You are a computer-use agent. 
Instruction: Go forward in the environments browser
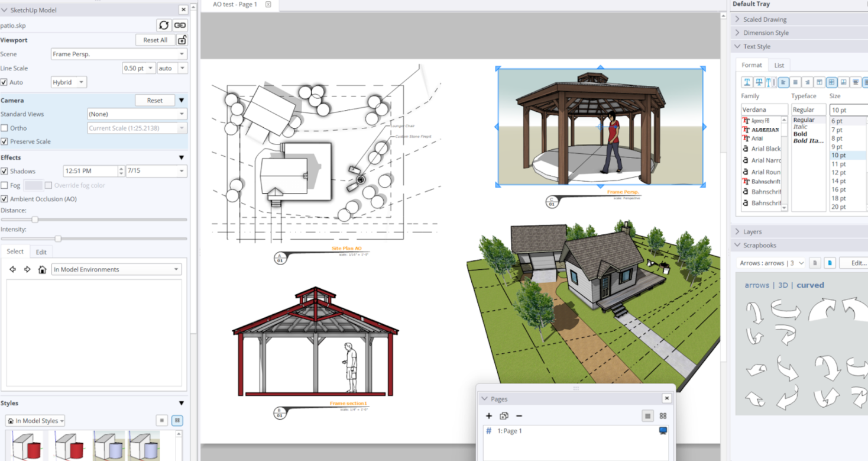pyautogui.click(x=27, y=269)
